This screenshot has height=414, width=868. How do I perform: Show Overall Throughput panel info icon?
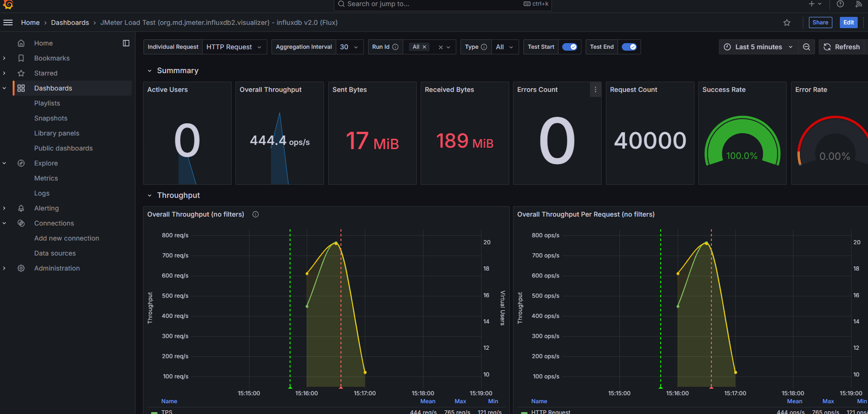tap(256, 214)
